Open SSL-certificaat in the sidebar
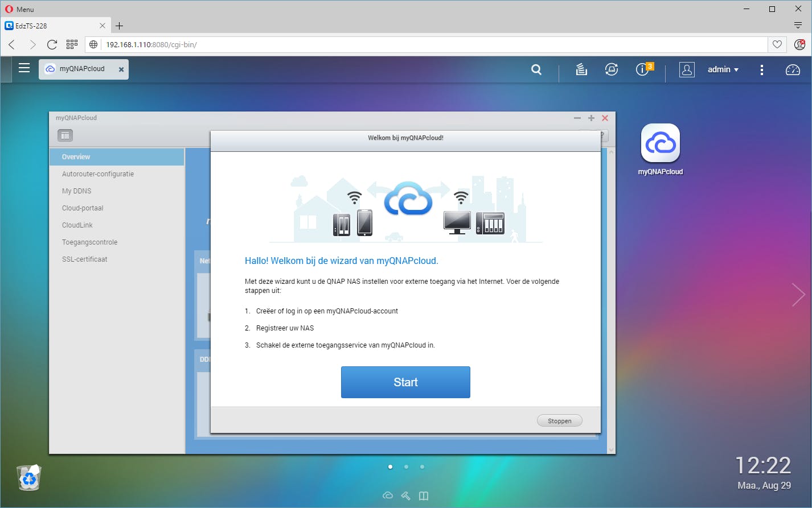Viewport: 812px width, 508px height. coord(117,259)
